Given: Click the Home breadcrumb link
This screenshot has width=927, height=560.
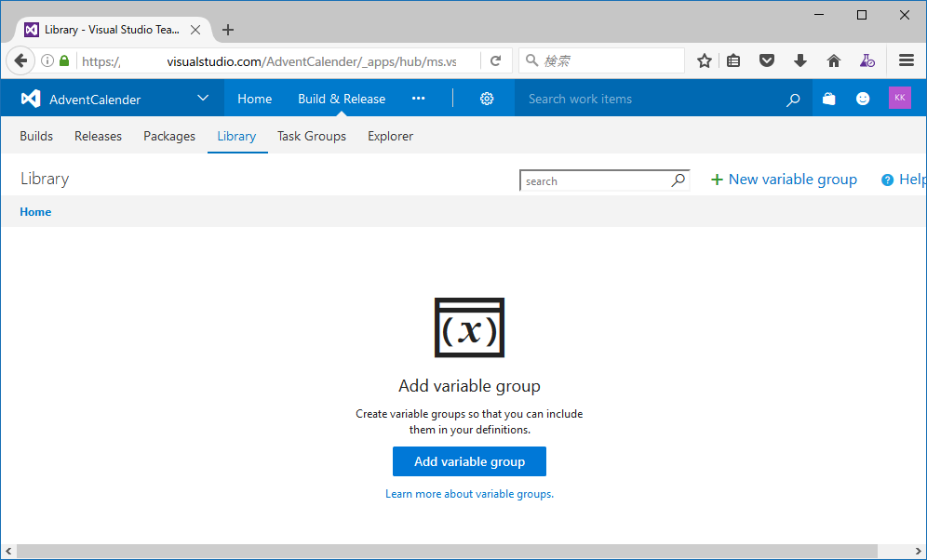Looking at the screenshot, I should pyautogui.click(x=35, y=212).
